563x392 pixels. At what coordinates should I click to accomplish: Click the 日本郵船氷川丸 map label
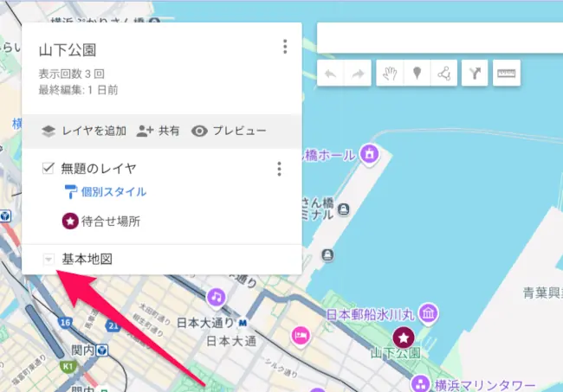(371, 315)
